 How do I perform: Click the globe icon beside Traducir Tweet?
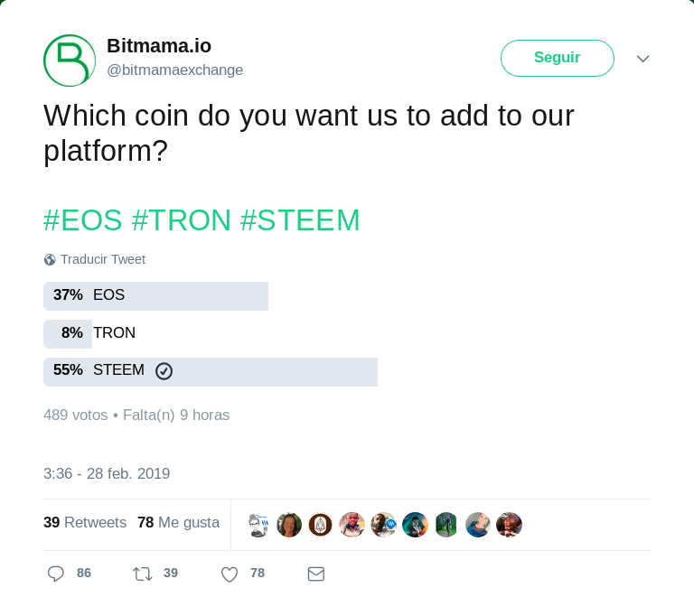50,260
